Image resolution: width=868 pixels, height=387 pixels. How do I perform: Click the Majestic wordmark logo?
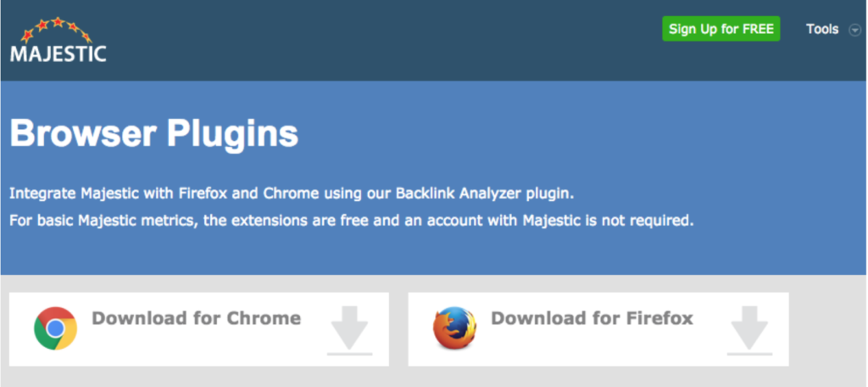(58, 53)
